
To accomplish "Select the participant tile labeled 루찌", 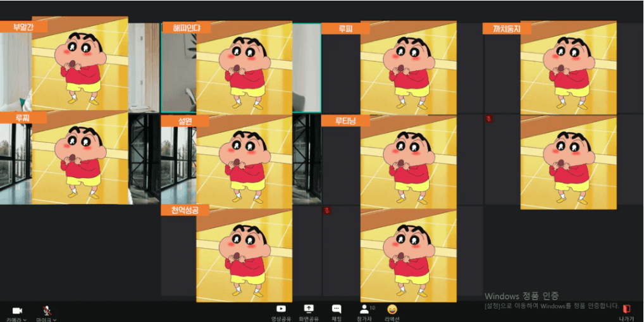I will (x=80, y=158).
